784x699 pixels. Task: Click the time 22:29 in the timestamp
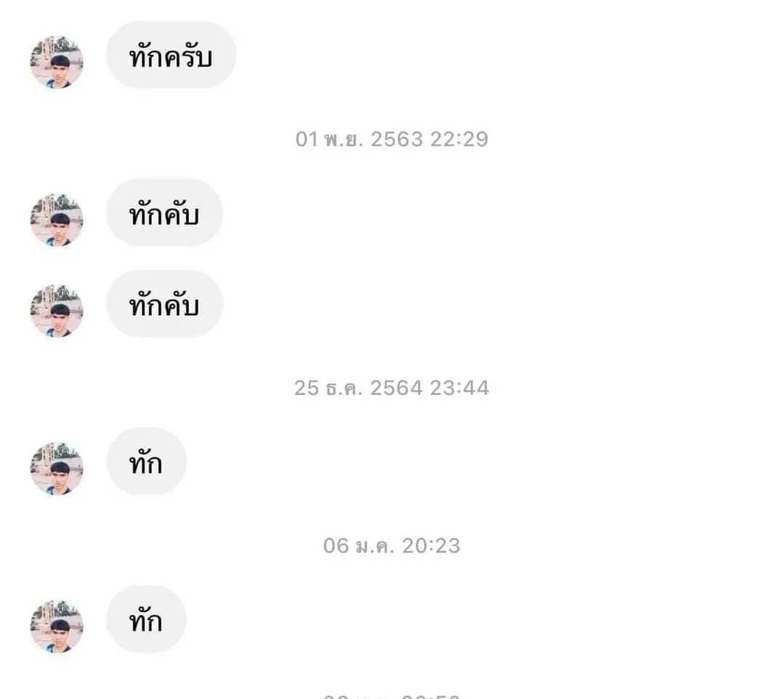(x=459, y=139)
